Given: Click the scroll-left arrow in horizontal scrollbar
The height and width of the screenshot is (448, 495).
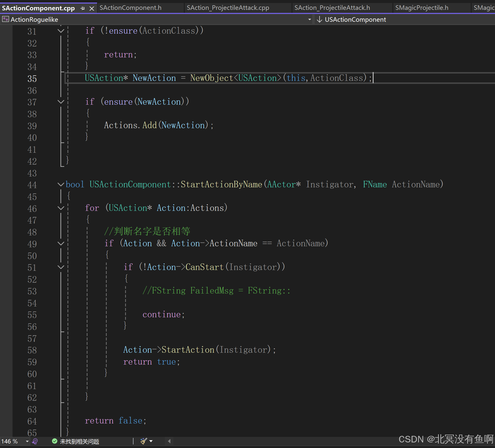Looking at the screenshot, I should [x=169, y=441].
